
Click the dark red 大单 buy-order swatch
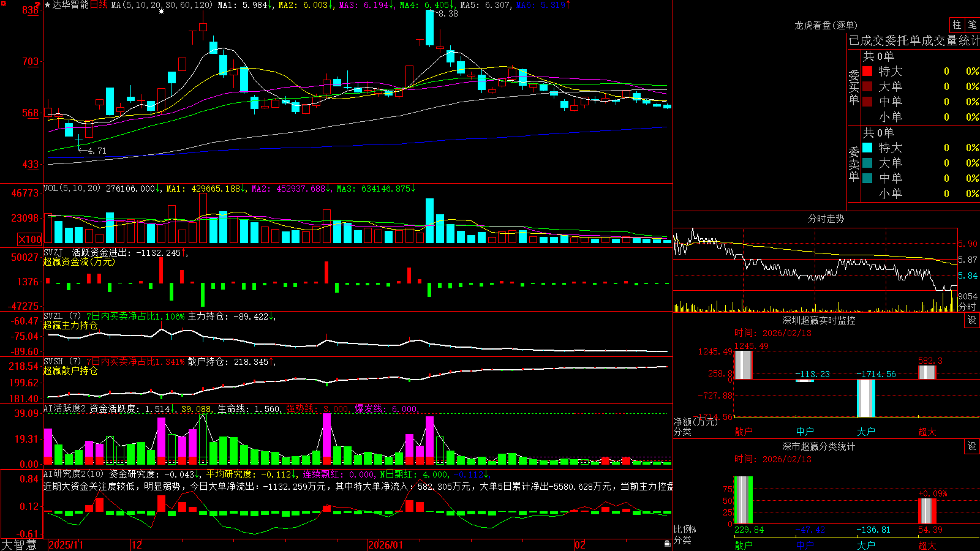867,86
